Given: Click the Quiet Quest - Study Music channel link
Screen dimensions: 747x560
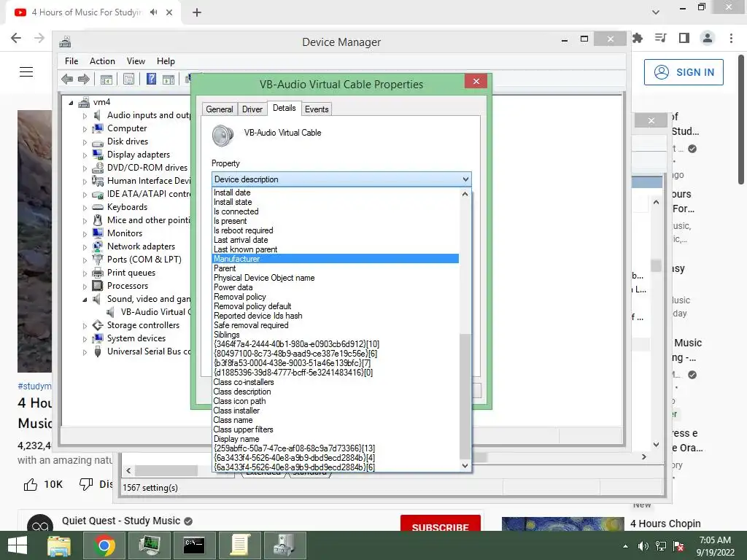Looking at the screenshot, I should coord(121,521).
